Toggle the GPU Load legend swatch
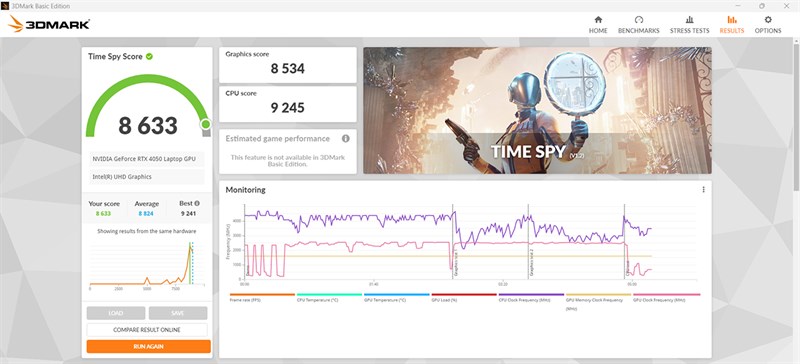The image size is (800, 364). [464, 295]
